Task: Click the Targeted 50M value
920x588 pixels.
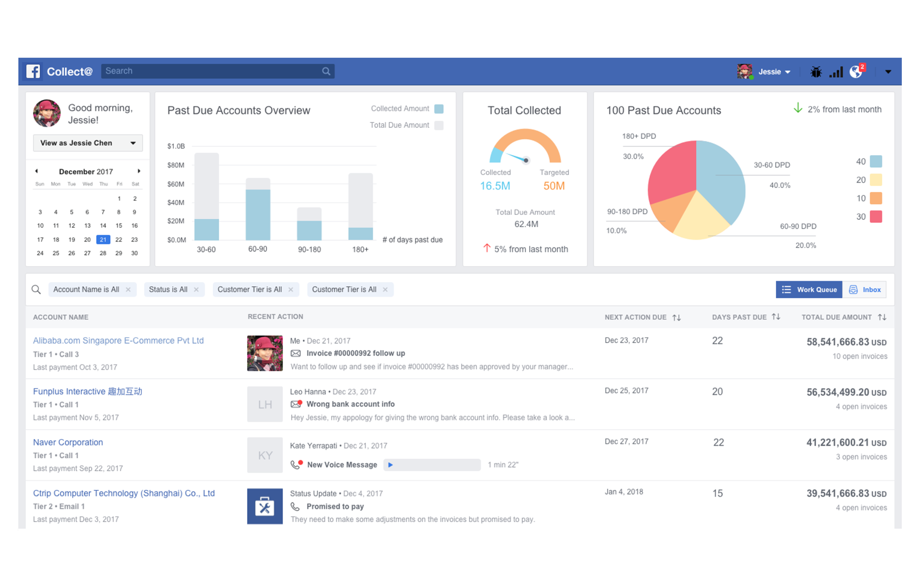Action: 554,186
